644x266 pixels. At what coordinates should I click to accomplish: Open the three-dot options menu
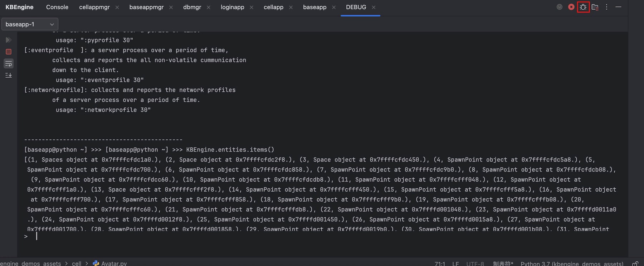click(x=606, y=7)
